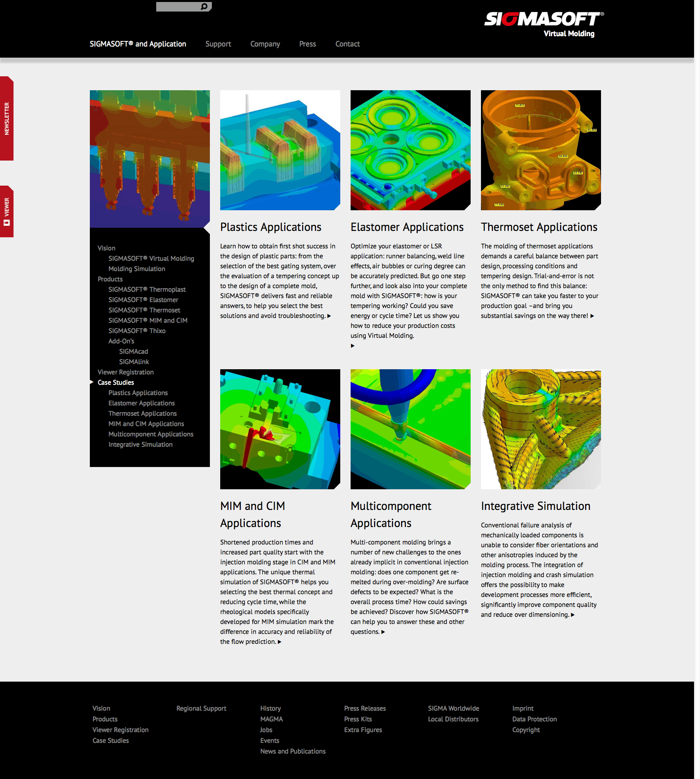This screenshot has width=700, height=779.
Task: Open Regional Support footer link
Action: (201, 708)
